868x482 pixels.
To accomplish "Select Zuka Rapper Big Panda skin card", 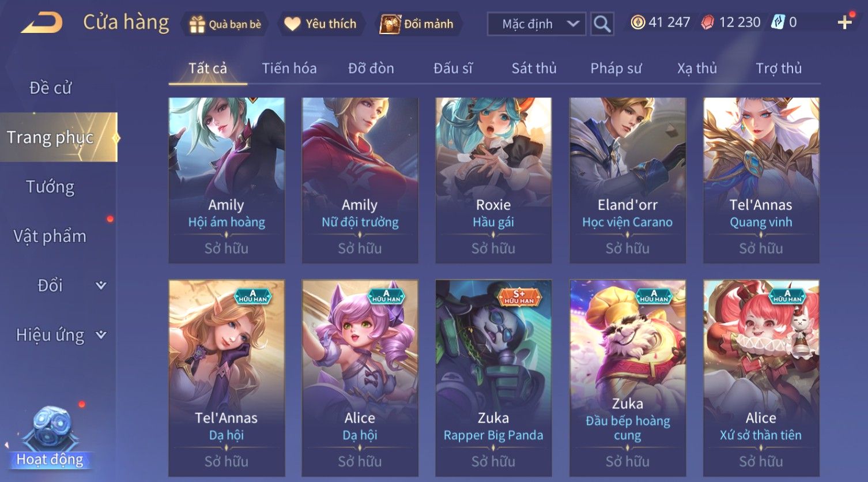I will point(493,378).
